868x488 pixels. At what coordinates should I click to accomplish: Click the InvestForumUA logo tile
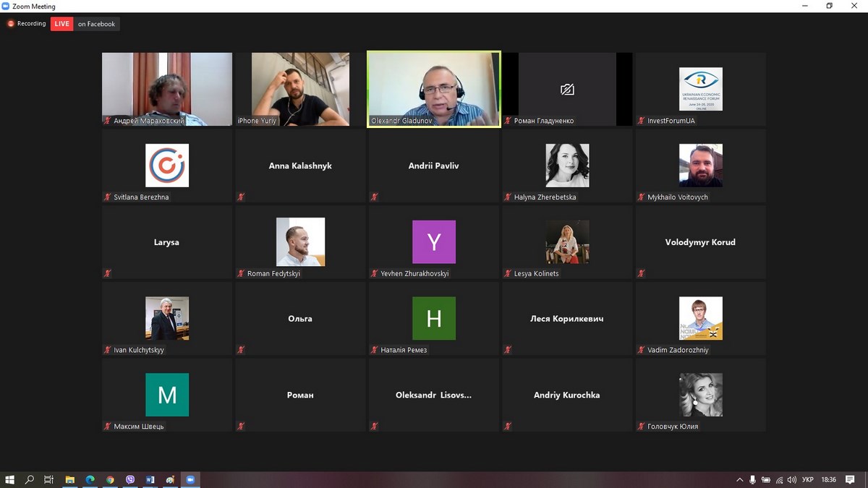700,89
